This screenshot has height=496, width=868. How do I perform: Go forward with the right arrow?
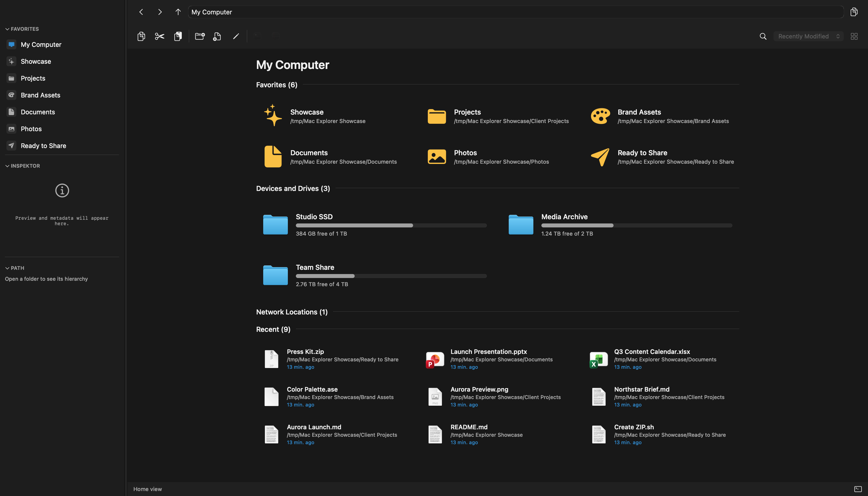[x=160, y=12]
